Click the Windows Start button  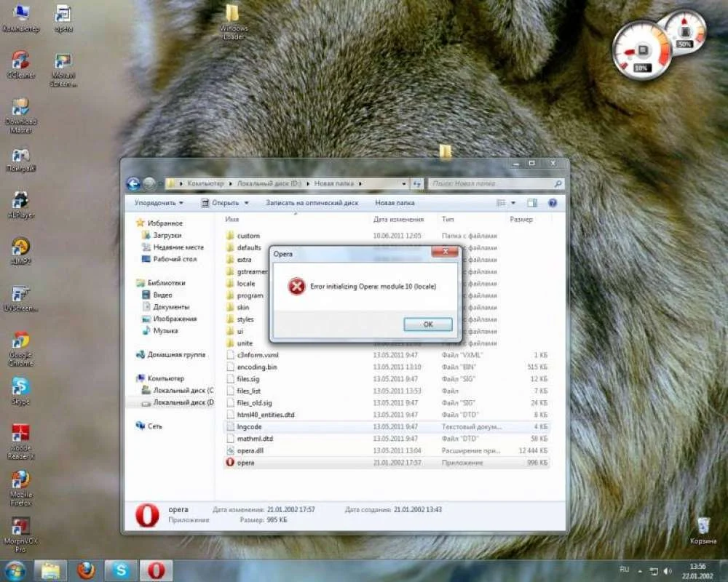[x=15, y=570]
